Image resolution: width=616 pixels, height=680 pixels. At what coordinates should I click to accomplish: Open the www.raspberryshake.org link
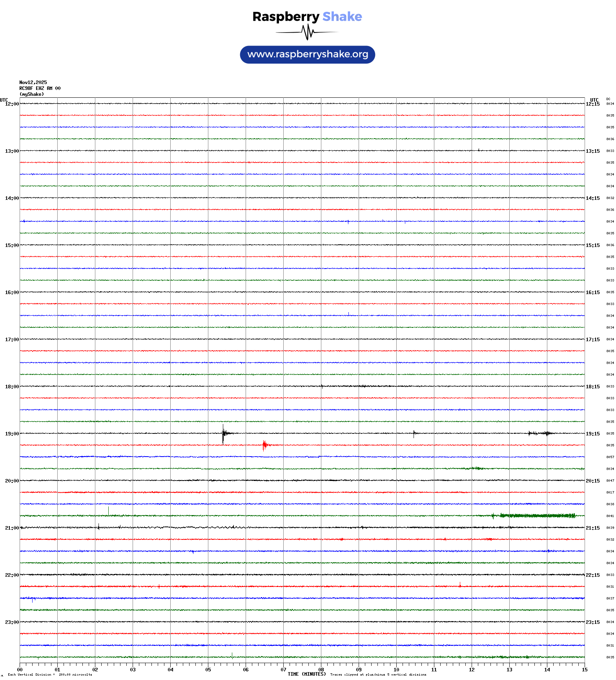click(x=308, y=55)
